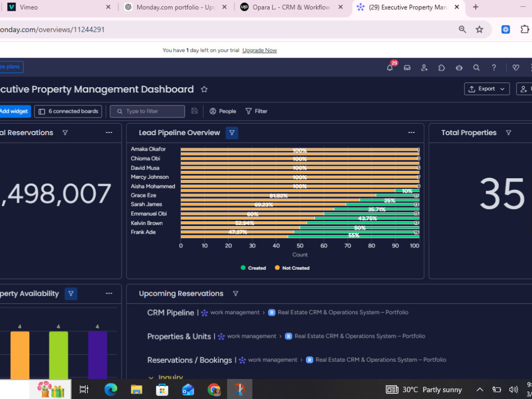Open the apps puzzle-piece icon in monday header
This screenshot has width=532, height=399.
click(x=442, y=68)
